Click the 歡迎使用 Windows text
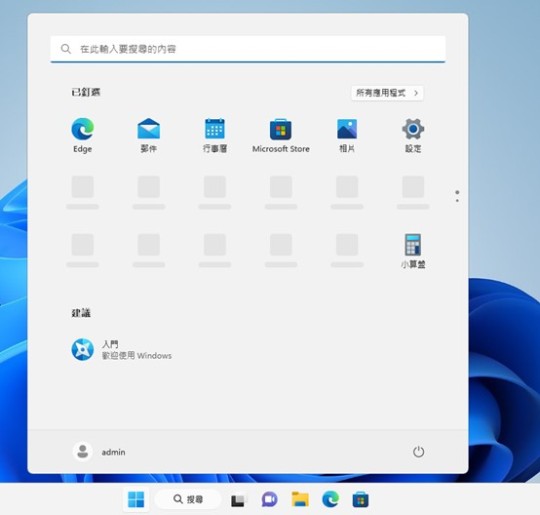This screenshot has width=540, height=515. (x=137, y=356)
